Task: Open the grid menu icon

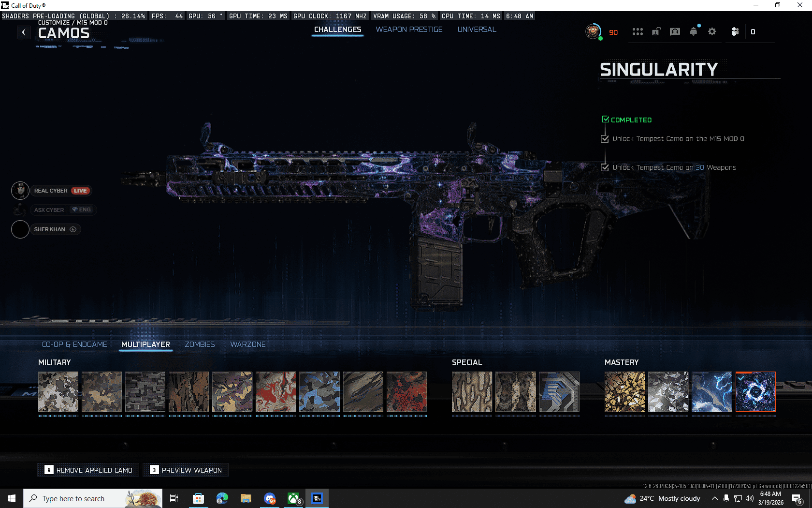Action: click(x=638, y=32)
